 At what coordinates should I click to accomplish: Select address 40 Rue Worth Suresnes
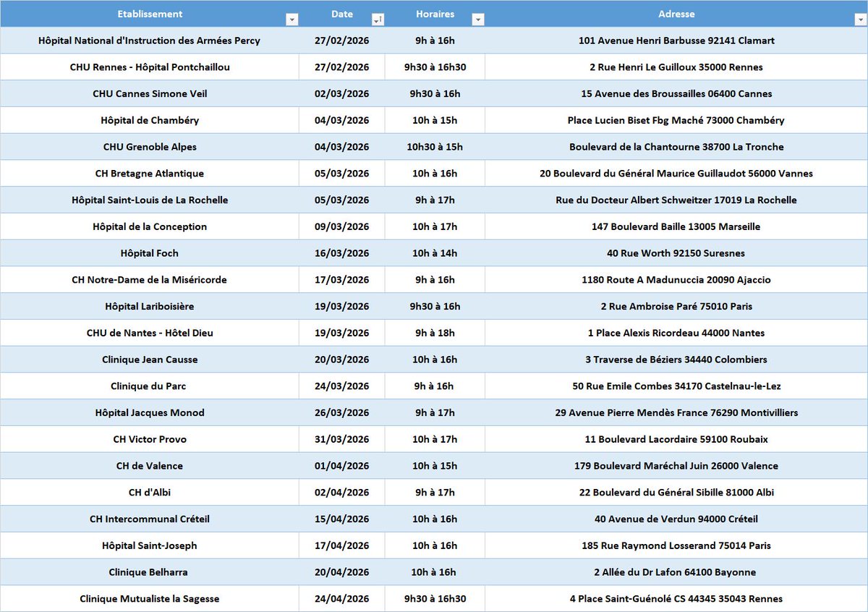click(676, 253)
